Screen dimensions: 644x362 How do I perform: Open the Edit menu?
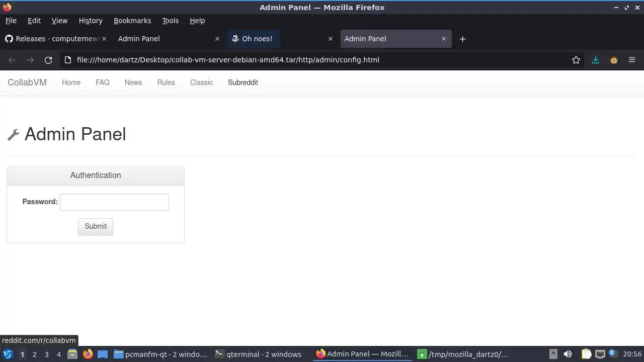(34, 21)
